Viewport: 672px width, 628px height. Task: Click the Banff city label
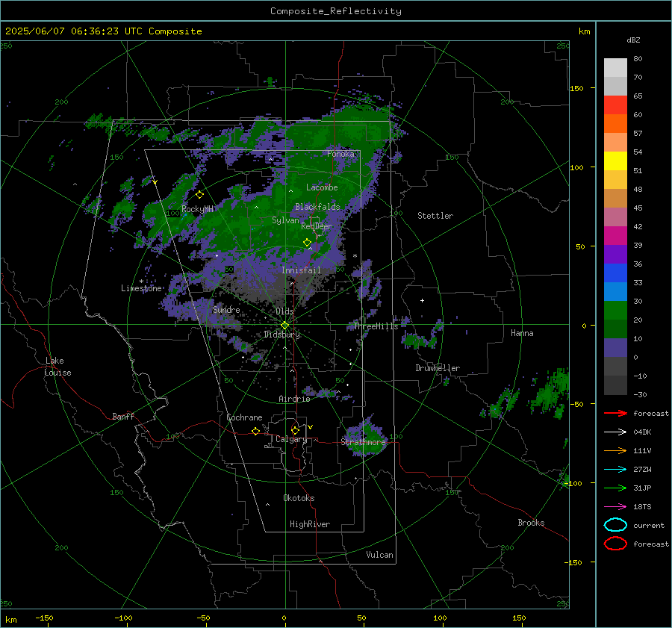point(123,417)
